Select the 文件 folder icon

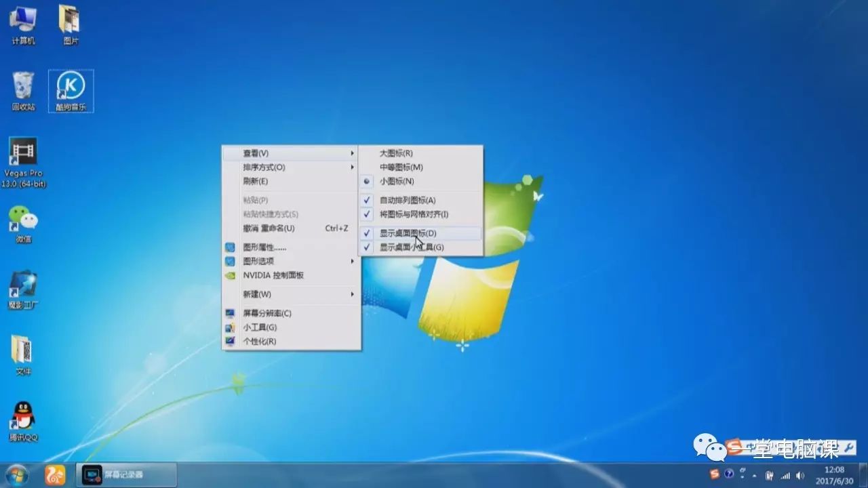(x=23, y=355)
